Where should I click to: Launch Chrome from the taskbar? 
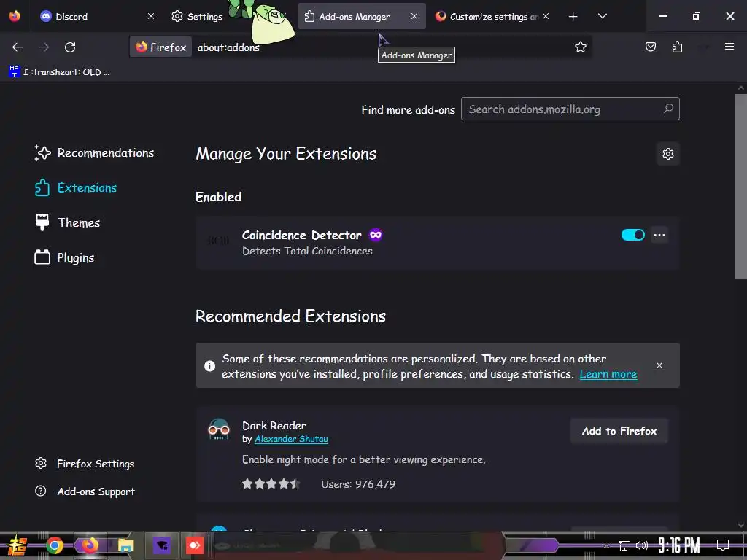(x=54, y=545)
